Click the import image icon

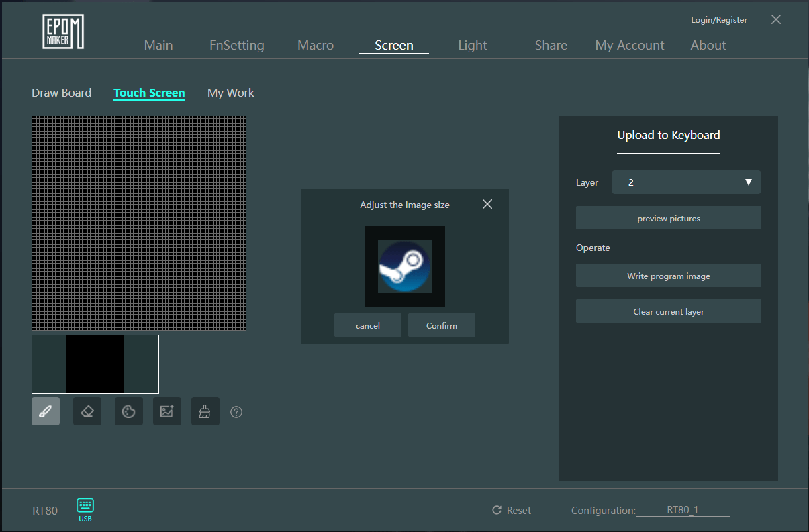coord(167,411)
